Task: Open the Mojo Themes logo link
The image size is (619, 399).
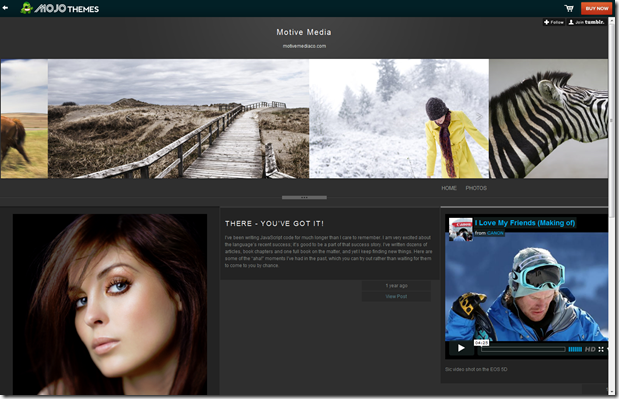Action: [60, 8]
